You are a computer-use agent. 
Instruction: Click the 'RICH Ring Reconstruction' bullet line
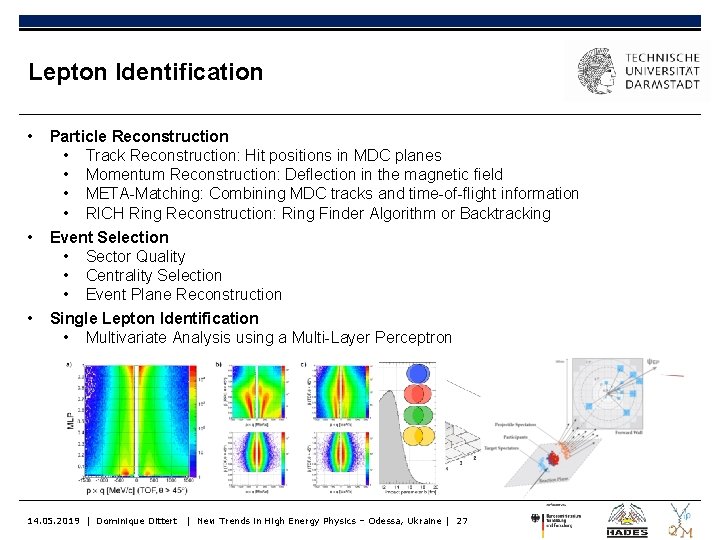click(318, 214)
